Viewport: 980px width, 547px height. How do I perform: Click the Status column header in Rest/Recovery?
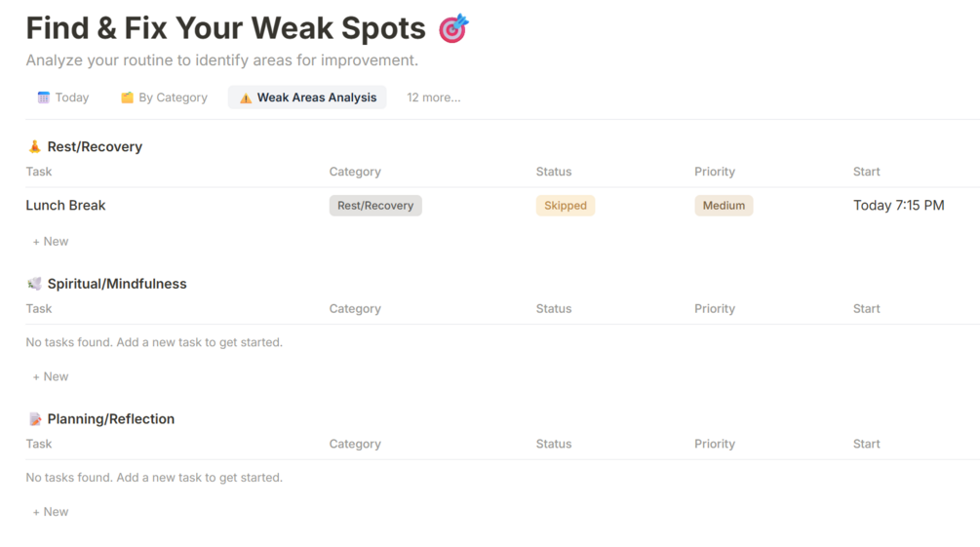[x=554, y=172]
